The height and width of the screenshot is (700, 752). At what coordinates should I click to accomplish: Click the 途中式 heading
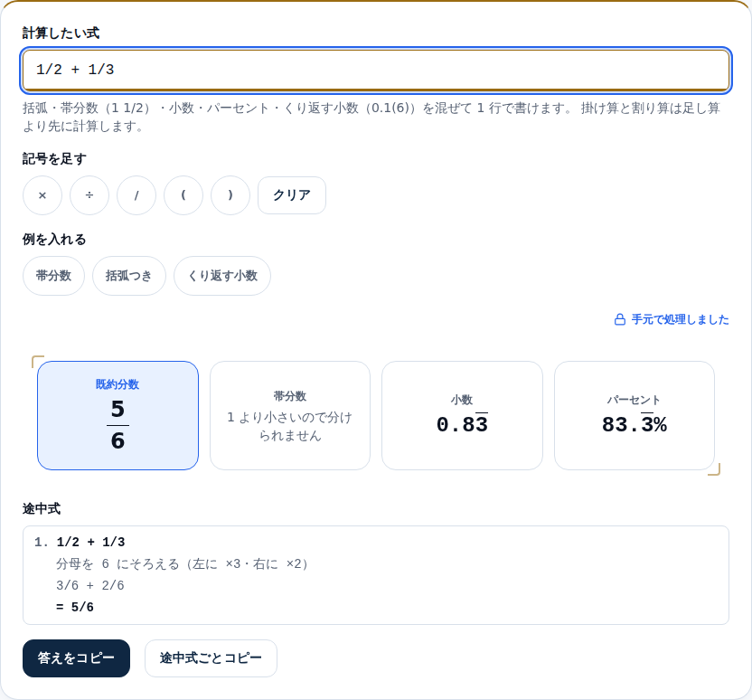tap(42, 508)
